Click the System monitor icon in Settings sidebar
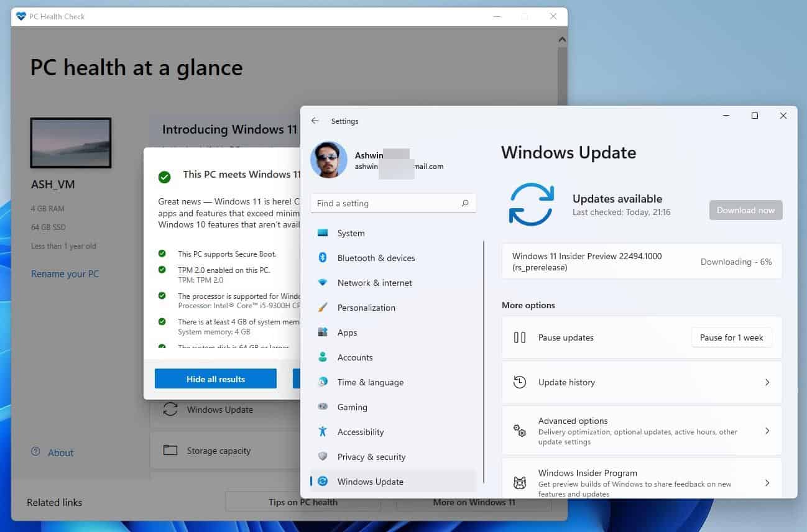807x532 pixels. 323,233
